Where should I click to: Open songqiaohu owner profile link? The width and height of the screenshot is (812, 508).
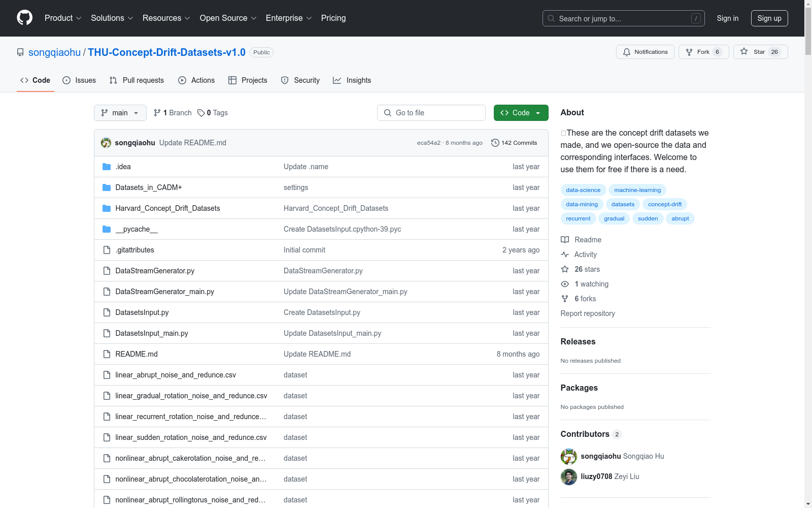54,52
